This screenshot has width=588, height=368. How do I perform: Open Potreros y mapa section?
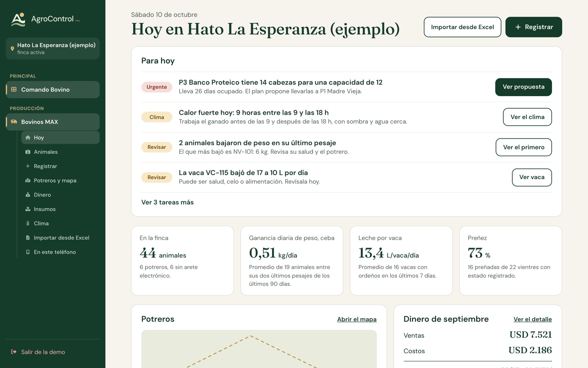(60, 180)
